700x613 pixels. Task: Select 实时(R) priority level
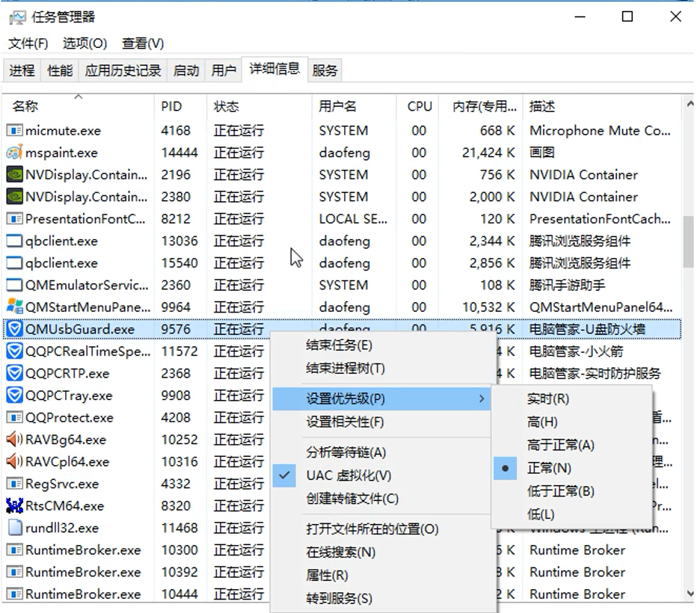(x=572, y=399)
